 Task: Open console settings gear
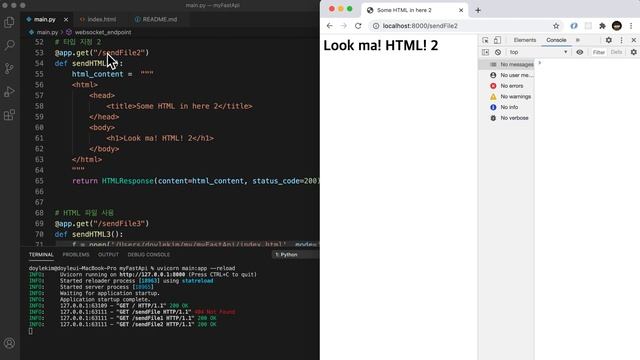pos(633,52)
